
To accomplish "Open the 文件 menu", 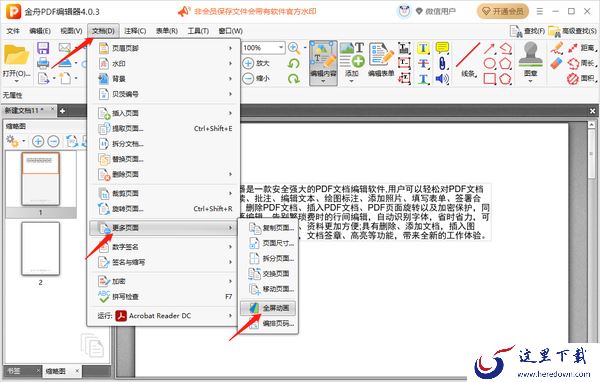I will pos(13,31).
